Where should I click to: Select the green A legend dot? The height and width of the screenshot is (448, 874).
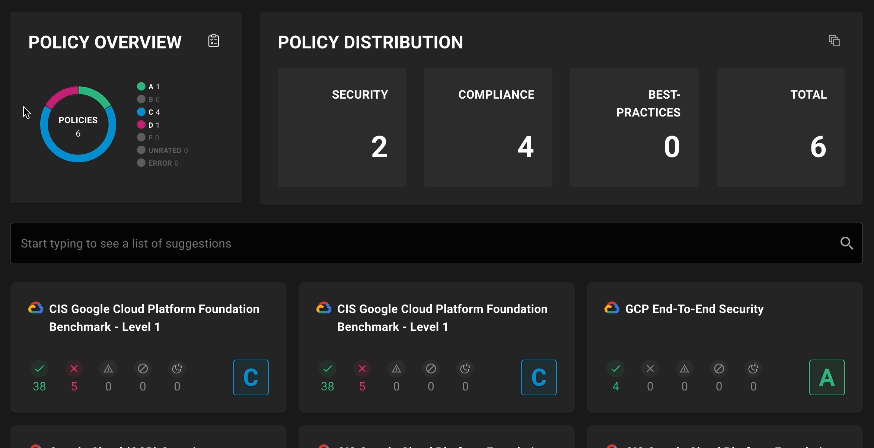(x=141, y=86)
